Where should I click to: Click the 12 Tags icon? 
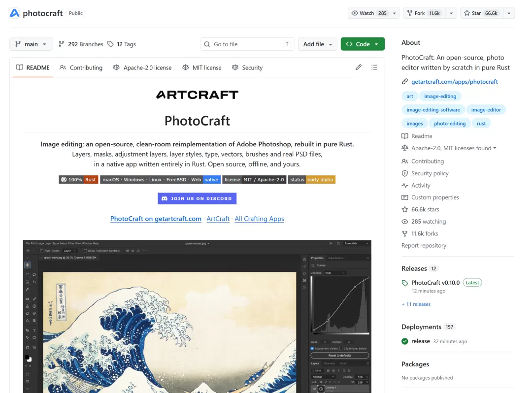[x=110, y=44]
